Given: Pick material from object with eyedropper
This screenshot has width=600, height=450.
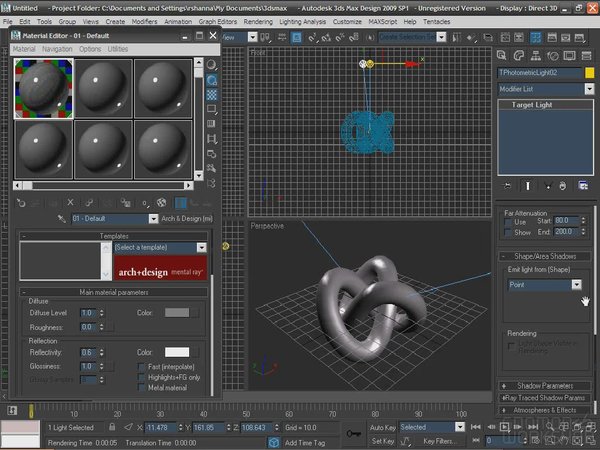Looking at the screenshot, I should pos(62,218).
